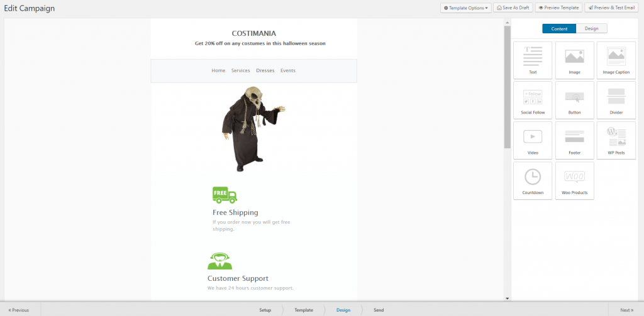Switch to the Design tab in sidebar
644x316 pixels.
tap(591, 29)
